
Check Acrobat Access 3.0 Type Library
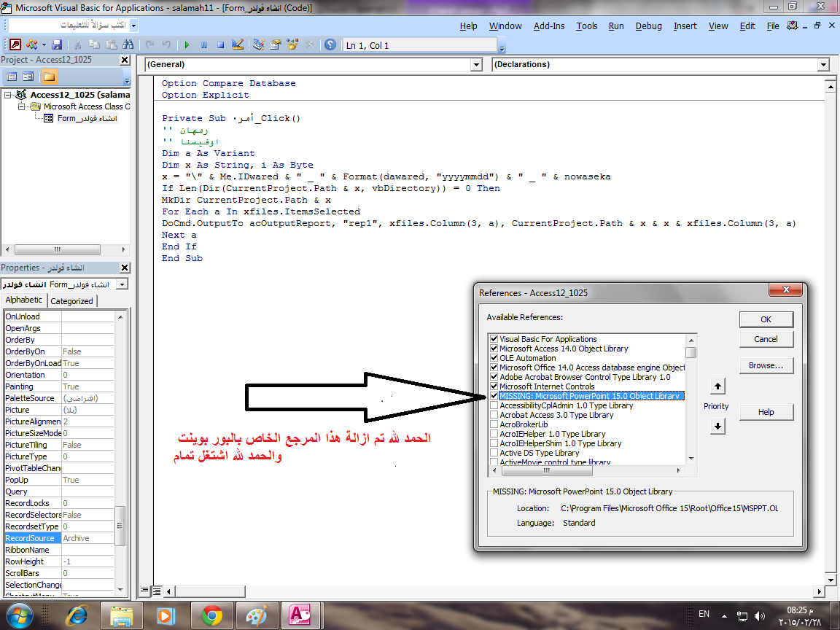[x=494, y=415]
